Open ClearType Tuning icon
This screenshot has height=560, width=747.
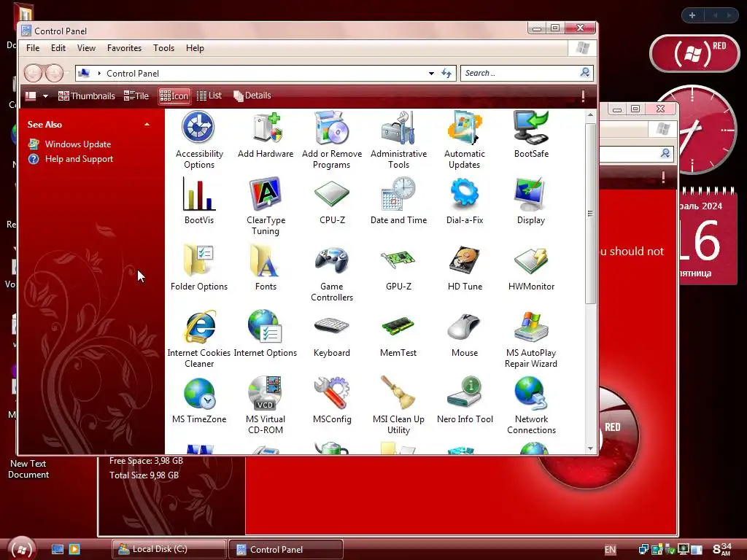click(266, 194)
